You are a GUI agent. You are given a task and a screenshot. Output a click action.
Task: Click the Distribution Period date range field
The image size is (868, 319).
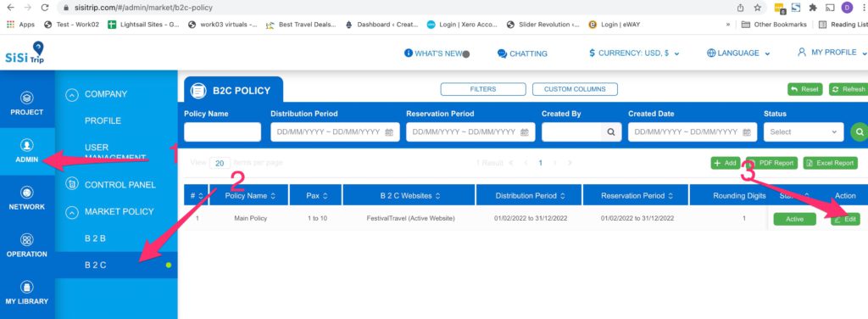click(335, 132)
